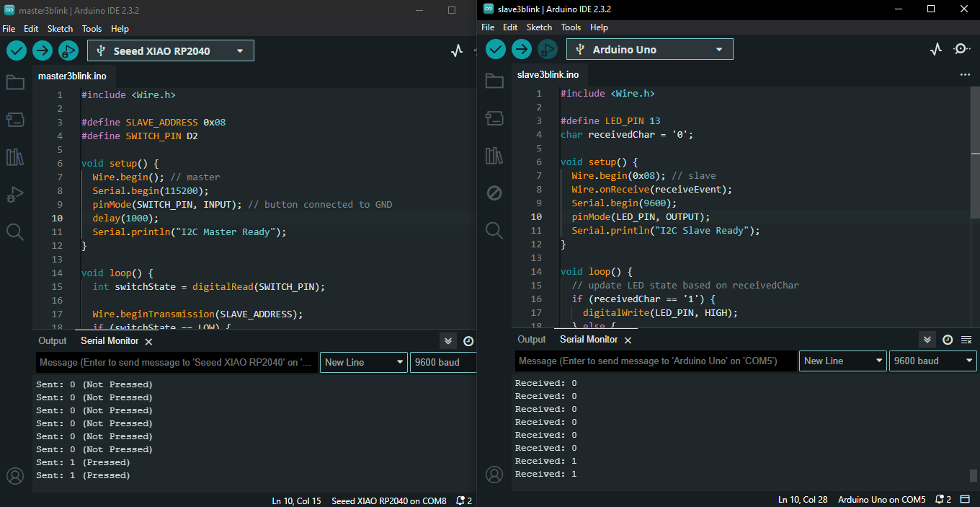
Task: Open the baud rate dropdown in slave3blink window
Action: coord(933,361)
